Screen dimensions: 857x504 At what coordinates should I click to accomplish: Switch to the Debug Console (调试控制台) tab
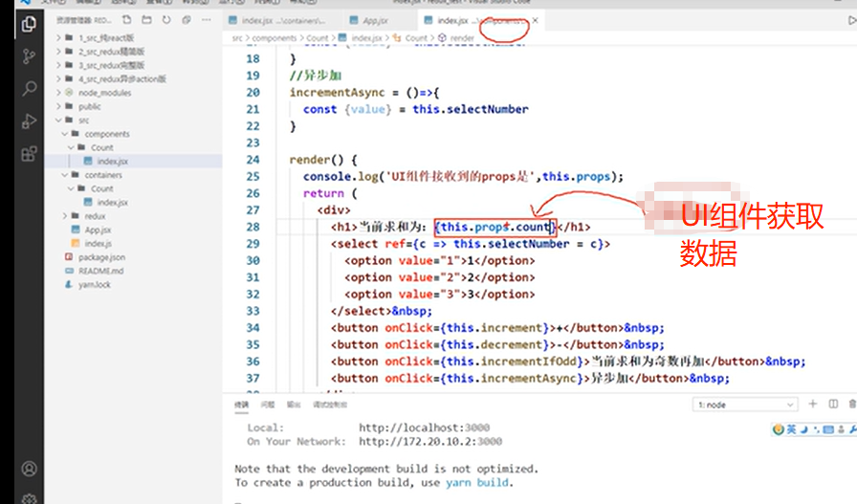click(330, 405)
